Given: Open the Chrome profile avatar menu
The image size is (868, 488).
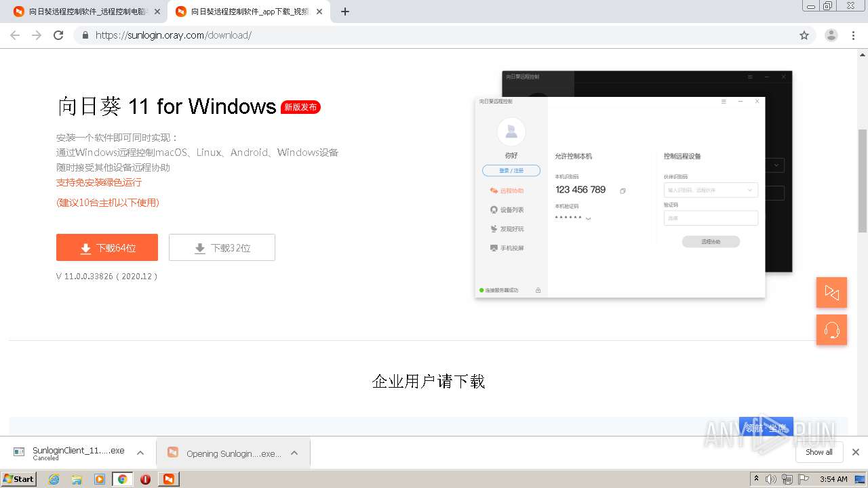Looking at the screenshot, I should pyautogui.click(x=831, y=35).
